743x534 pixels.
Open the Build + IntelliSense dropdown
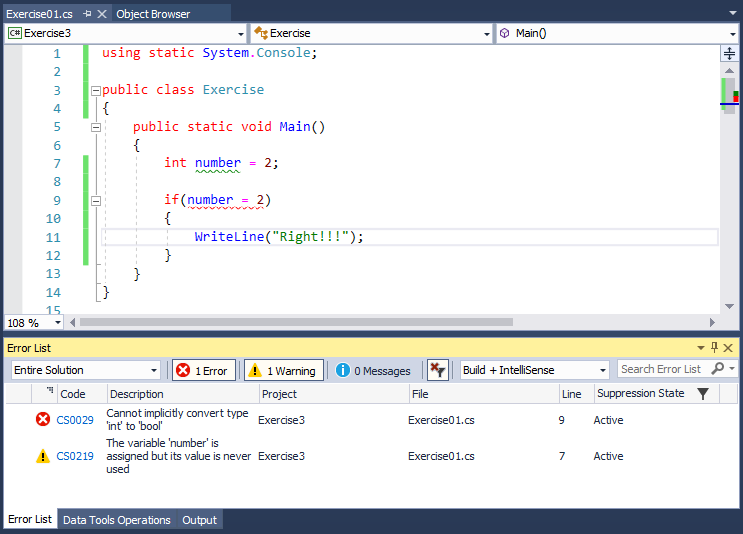click(x=535, y=370)
